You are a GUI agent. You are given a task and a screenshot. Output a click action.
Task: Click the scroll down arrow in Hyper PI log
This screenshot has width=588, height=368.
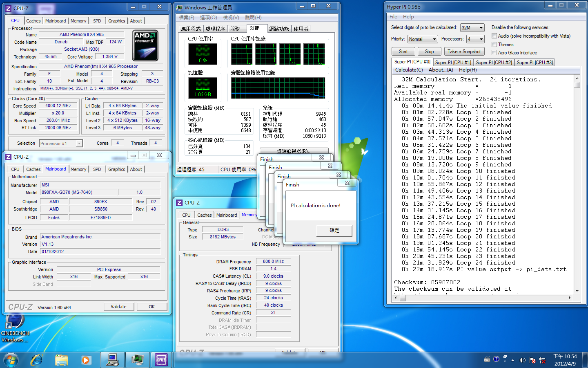[x=577, y=291]
